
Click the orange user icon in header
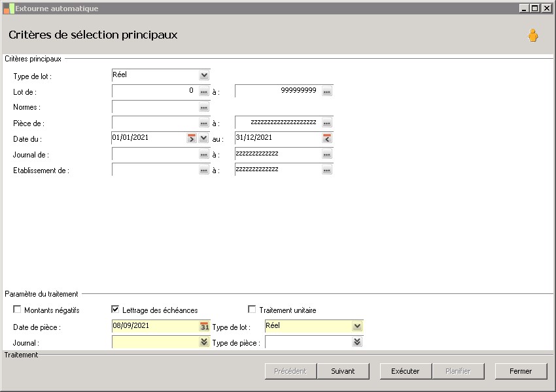pos(533,36)
